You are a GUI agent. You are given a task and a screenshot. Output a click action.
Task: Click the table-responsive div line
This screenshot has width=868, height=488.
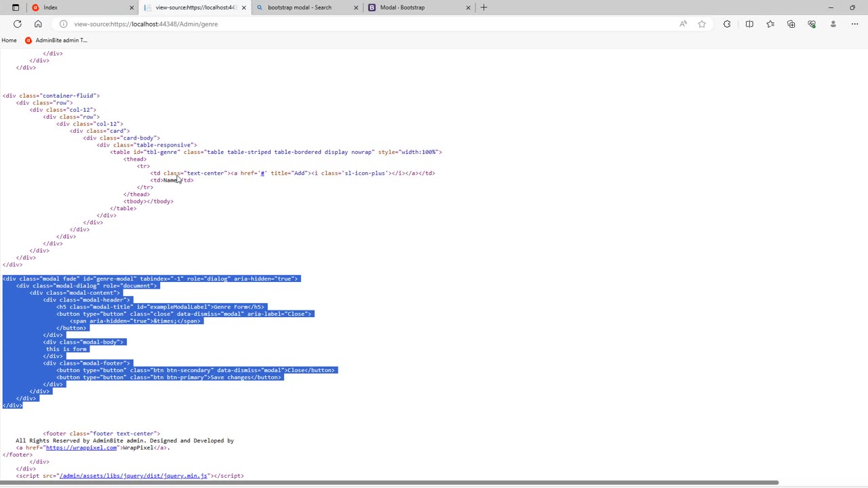(x=146, y=145)
